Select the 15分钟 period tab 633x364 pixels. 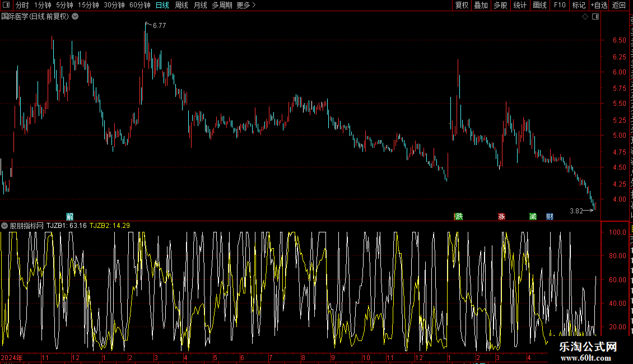(x=89, y=5)
